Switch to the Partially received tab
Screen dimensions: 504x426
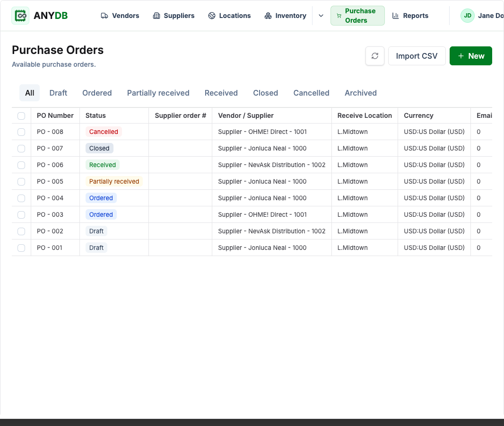pos(158,93)
